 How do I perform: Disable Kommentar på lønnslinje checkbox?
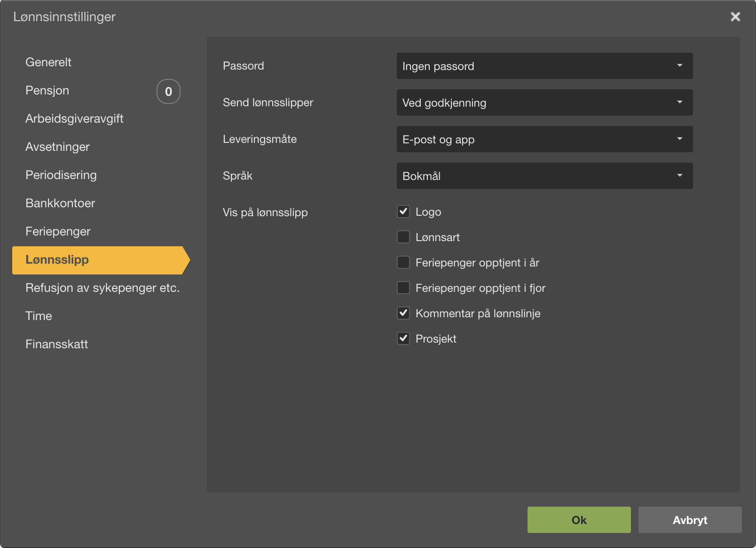pyautogui.click(x=403, y=313)
